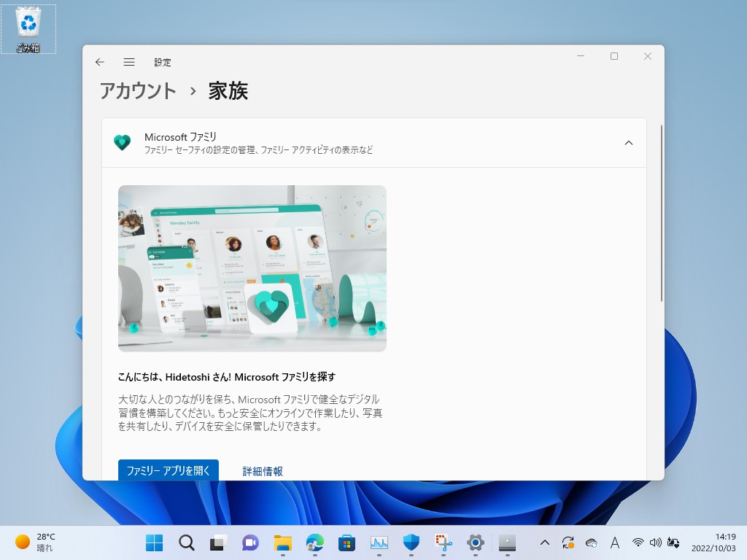Image resolution: width=747 pixels, height=560 pixels.
Task: Launch the Snipping Tool from the taskbar
Action: click(x=443, y=542)
